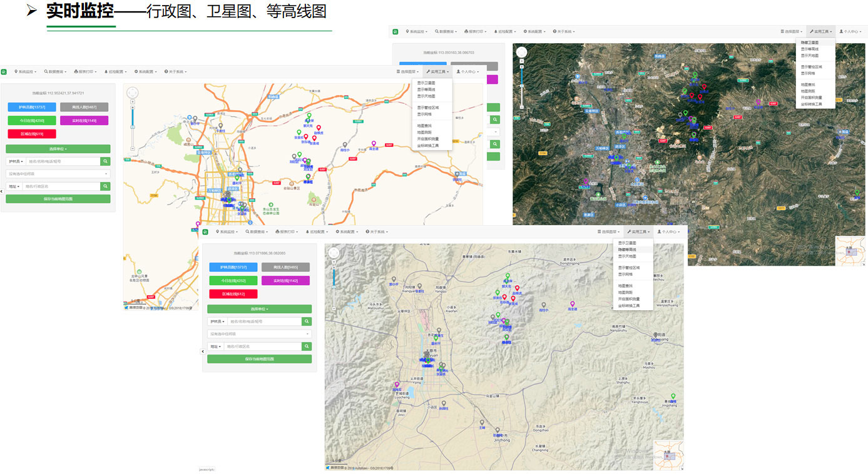Open 选择图层 dropdown in road map window

(x=408, y=72)
